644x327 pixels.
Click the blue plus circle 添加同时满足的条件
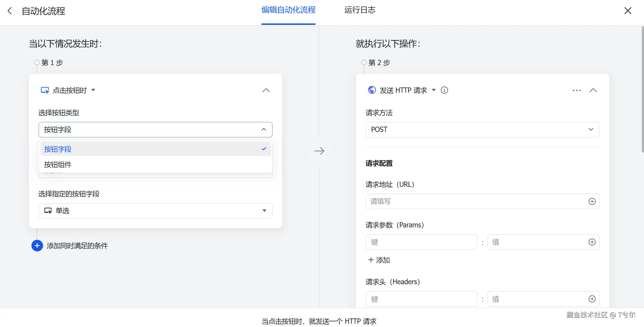click(x=37, y=246)
